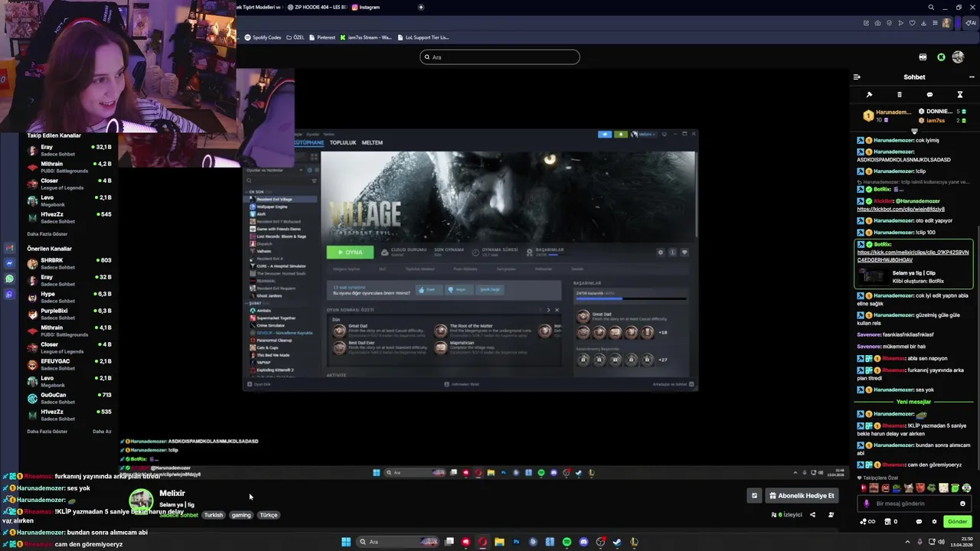Open the emoji picker in the message box
Image resolution: width=980 pixels, height=551 pixels.
pos(962,504)
